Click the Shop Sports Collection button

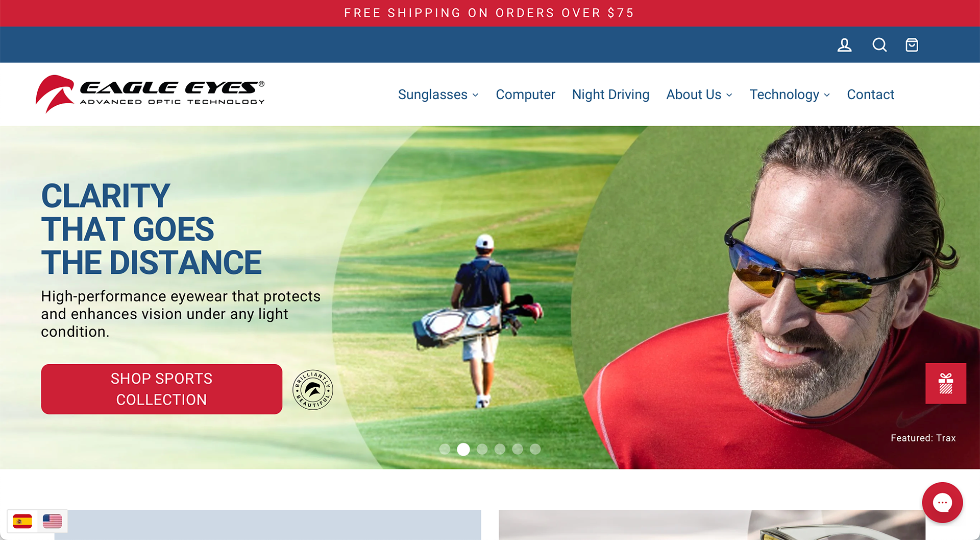(162, 389)
